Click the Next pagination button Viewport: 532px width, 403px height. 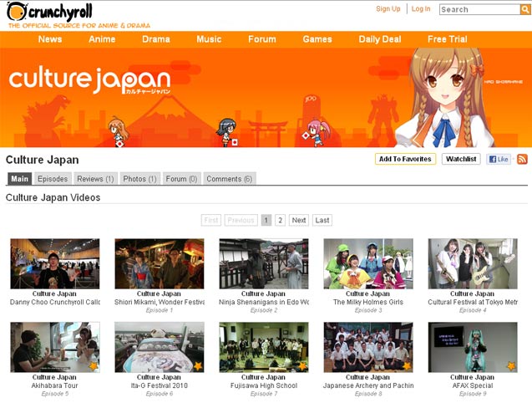tap(299, 220)
